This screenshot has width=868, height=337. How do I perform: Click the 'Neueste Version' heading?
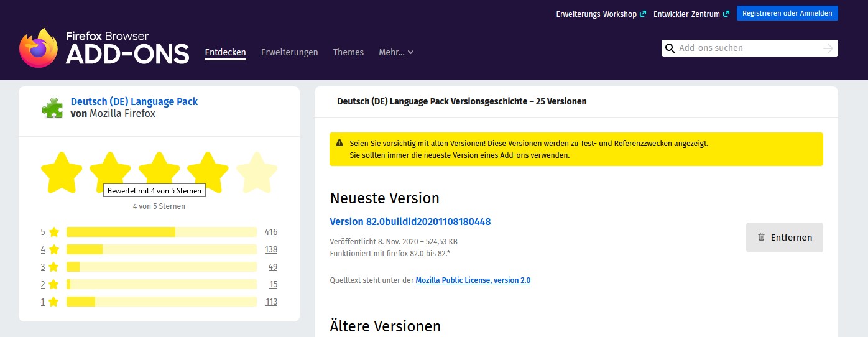[385, 198]
